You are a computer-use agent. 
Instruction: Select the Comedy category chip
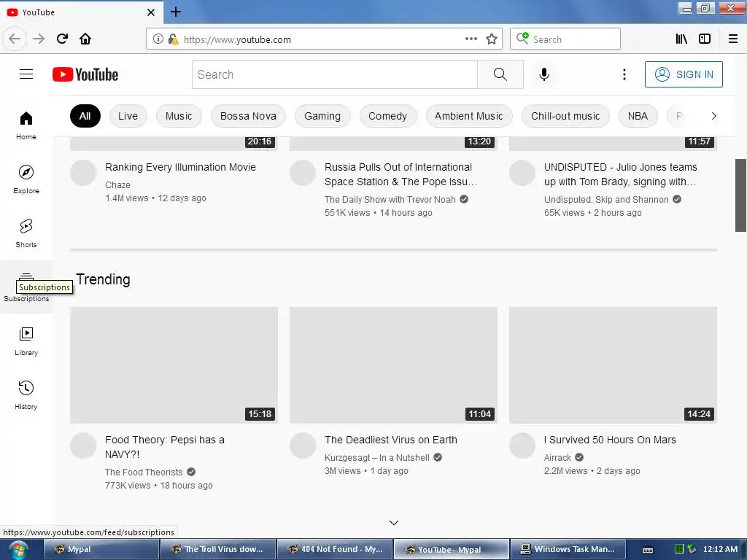click(388, 116)
